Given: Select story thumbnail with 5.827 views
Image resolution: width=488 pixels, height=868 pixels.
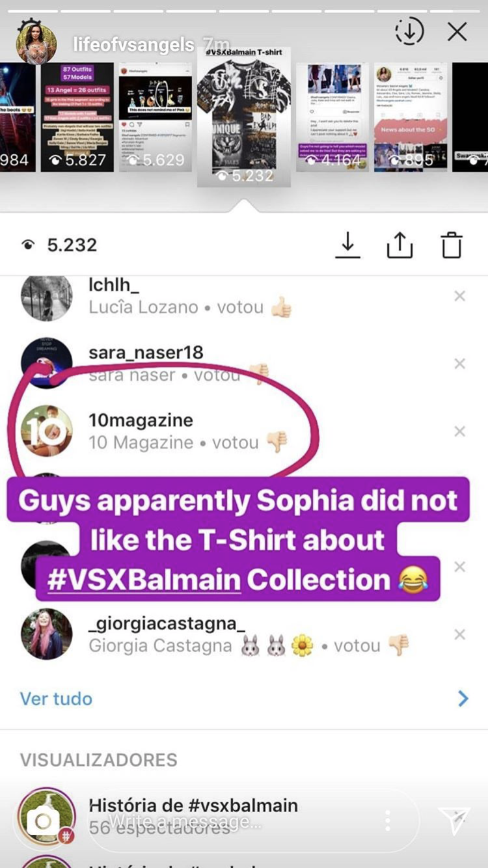Looking at the screenshot, I should (x=77, y=117).
